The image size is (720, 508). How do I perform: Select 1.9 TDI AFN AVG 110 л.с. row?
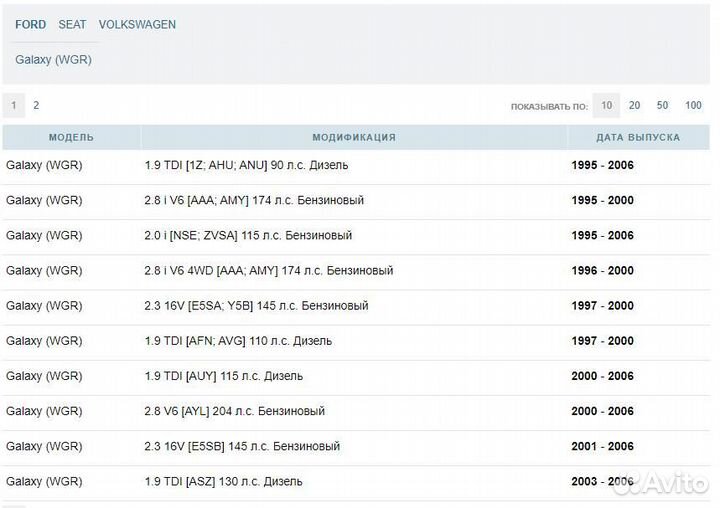pyautogui.click(x=238, y=341)
